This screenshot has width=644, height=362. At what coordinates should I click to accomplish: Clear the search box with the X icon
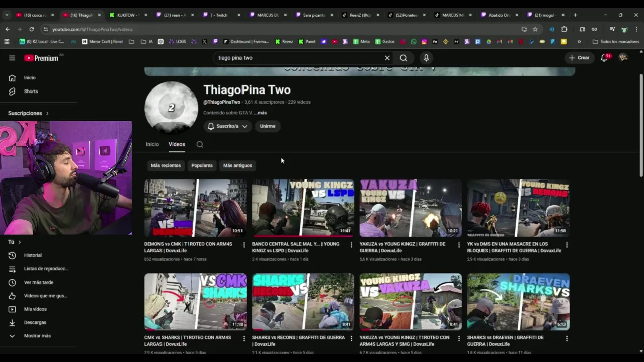click(x=387, y=58)
